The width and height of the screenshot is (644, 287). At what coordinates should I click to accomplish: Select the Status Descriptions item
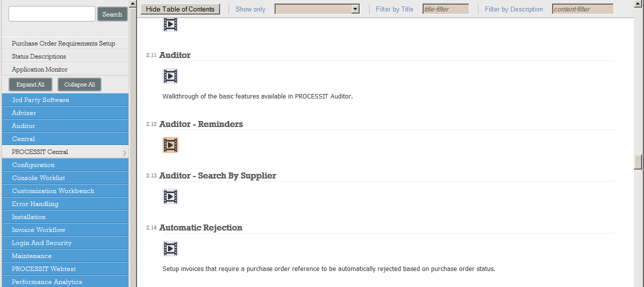pos(39,56)
